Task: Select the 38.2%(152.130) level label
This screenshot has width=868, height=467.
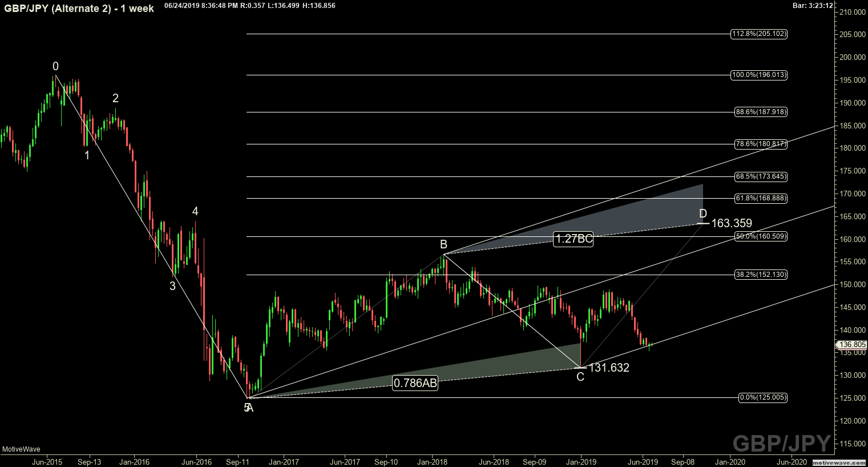Action: pos(761,275)
